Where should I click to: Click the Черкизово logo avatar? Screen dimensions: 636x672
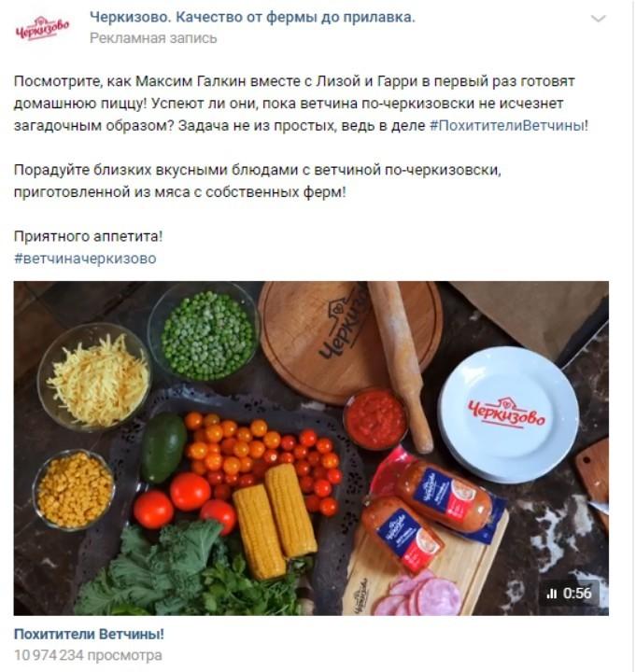tap(42, 28)
